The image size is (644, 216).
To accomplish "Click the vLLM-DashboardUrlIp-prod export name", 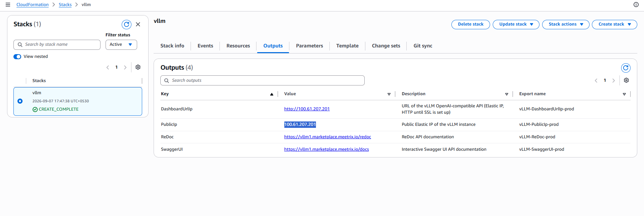I will pyautogui.click(x=547, y=109).
